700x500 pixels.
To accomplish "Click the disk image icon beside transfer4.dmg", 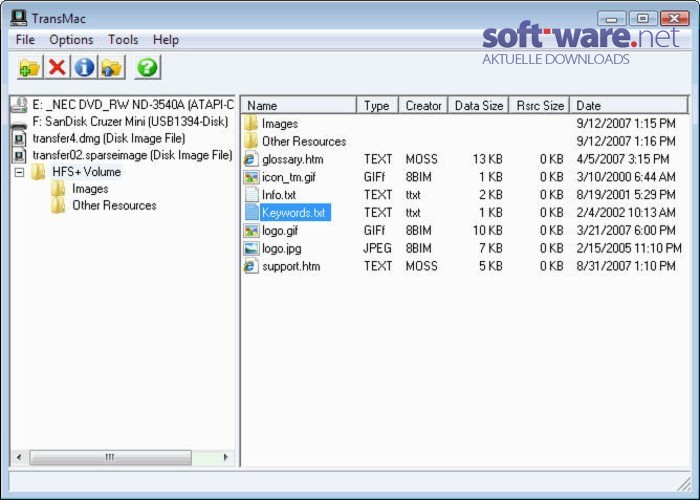I will pos(19,138).
